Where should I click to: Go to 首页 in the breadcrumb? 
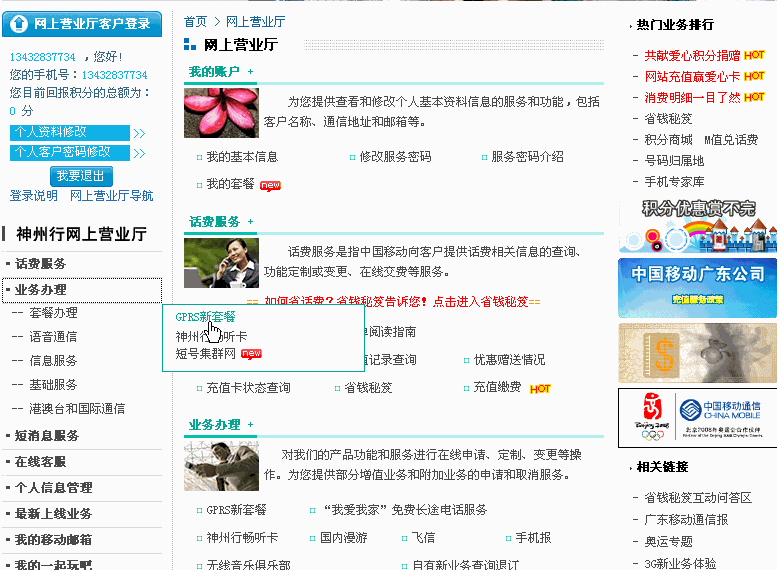[195, 21]
